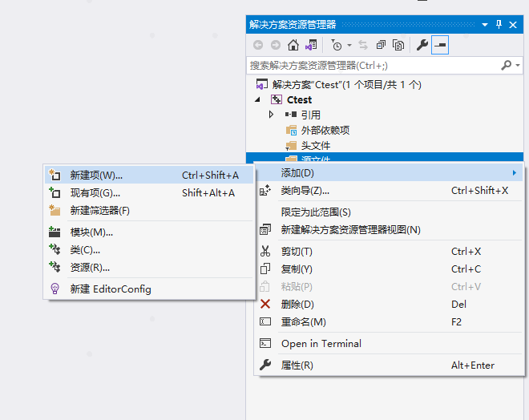The height and width of the screenshot is (420, 529).
Task: Open the 添加(D) submenu
Action: [x=389, y=172]
